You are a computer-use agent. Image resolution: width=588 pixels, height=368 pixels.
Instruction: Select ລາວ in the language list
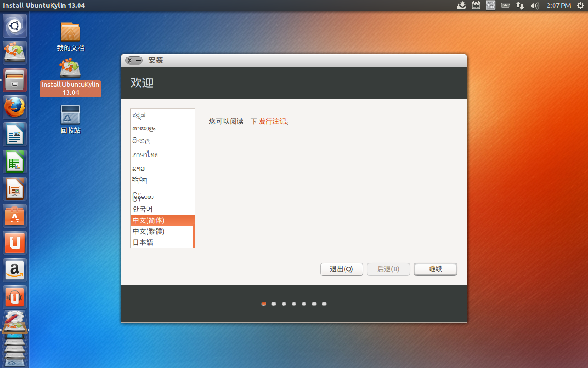coord(162,168)
